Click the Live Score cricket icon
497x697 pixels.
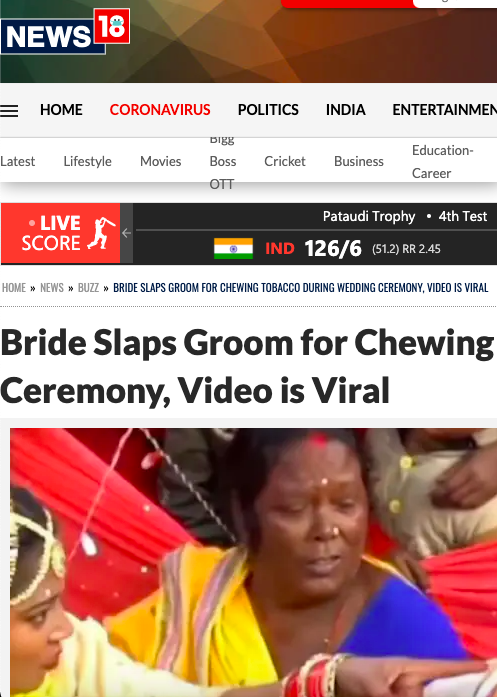tap(102, 233)
